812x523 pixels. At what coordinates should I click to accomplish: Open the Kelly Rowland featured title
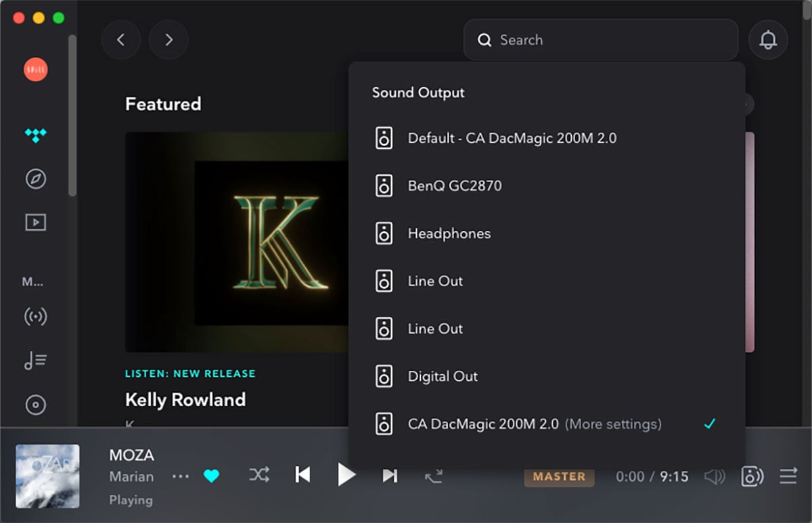[x=185, y=400]
